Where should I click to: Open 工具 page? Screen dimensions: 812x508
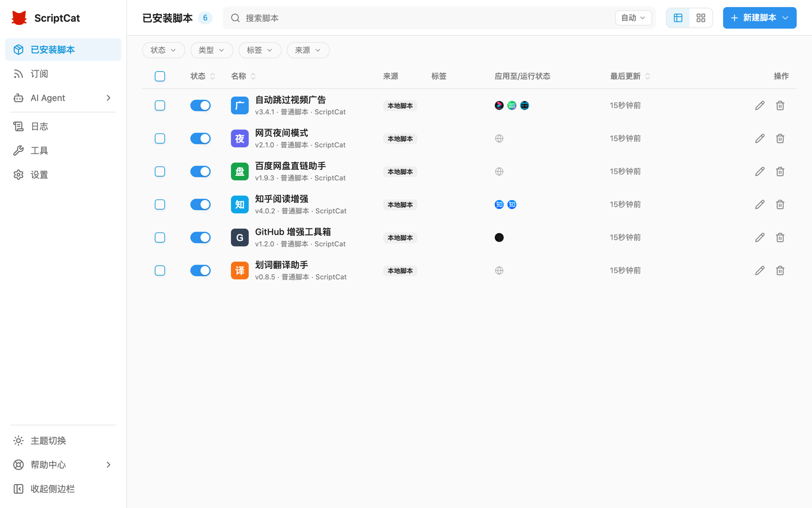tap(63, 151)
